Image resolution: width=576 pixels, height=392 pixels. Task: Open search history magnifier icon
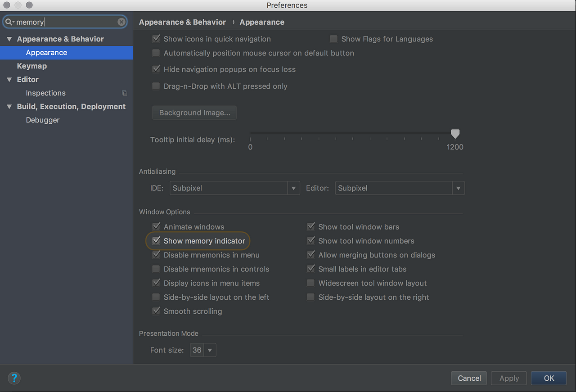(x=10, y=22)
